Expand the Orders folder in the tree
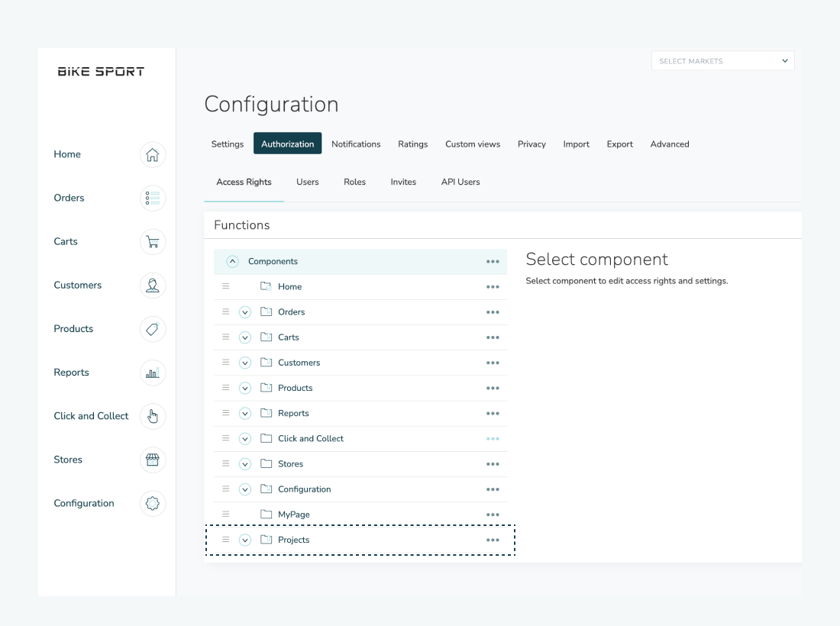Screen dimensions: 840x626 click(245, 312)
